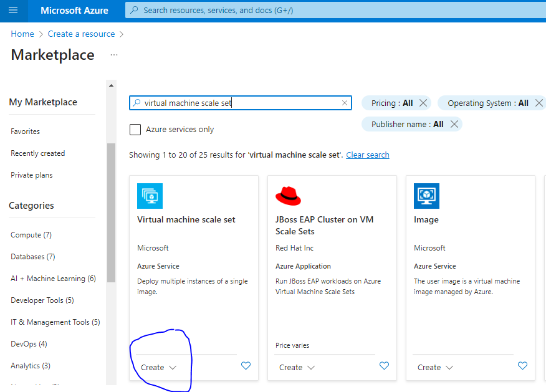Expand Create dropdown for Image
Screen dimensions: 546x392
tap(436, 368)
